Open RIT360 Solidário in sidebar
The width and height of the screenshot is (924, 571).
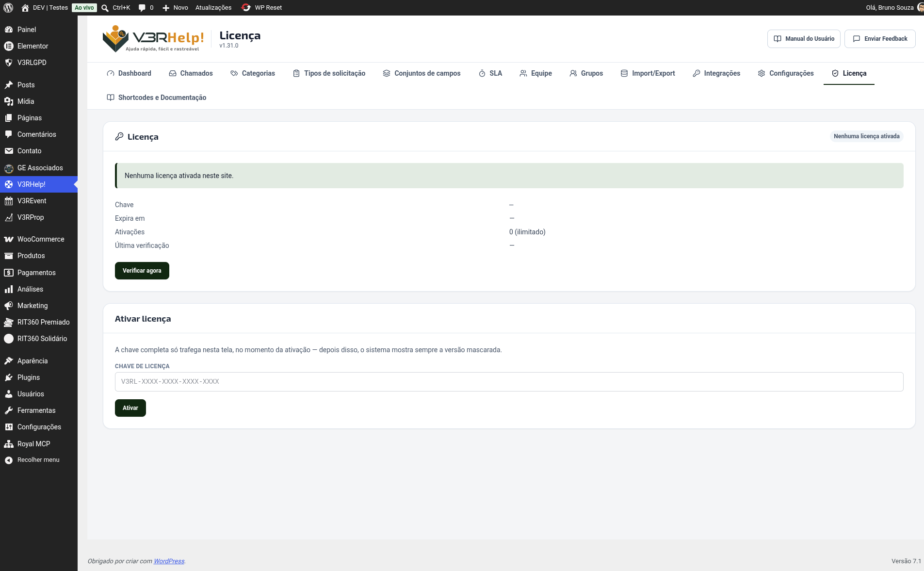tap(39, 339)
